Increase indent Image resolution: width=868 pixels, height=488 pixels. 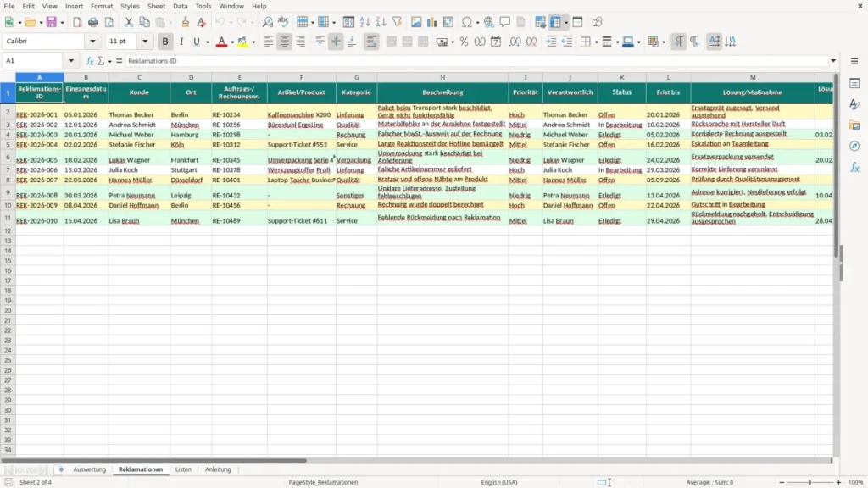click(x=551, y=42)
